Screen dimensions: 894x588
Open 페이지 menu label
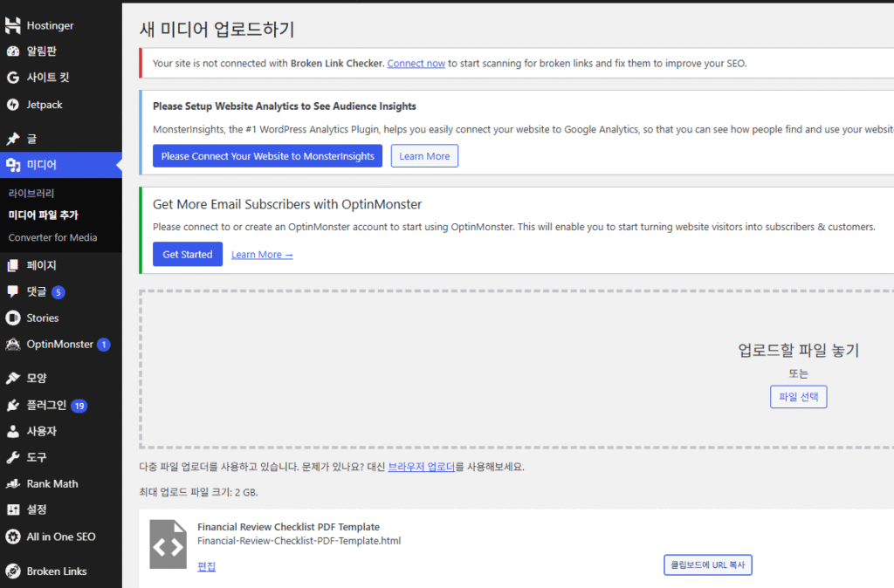(x=42, y=265)
